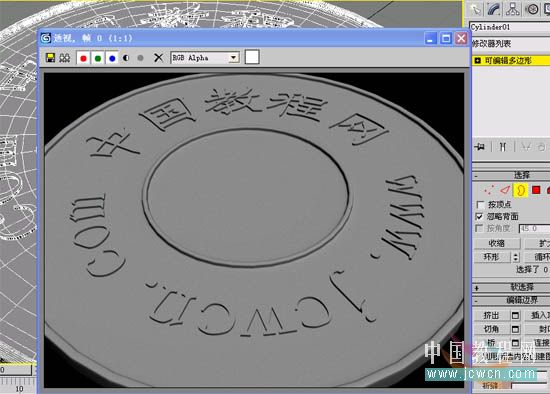Open the RGB Alpha channel dropdown
550x394 pixels.
pyautogui.click(x=234, y=58)
